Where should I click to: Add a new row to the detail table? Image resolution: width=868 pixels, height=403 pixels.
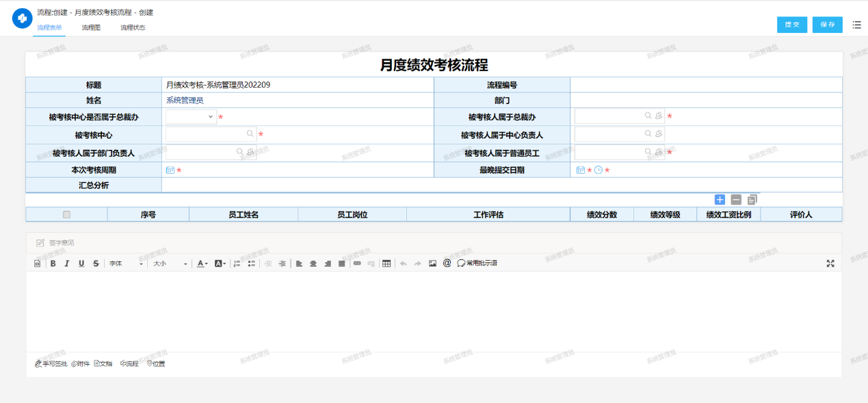[x=720, y=200]
